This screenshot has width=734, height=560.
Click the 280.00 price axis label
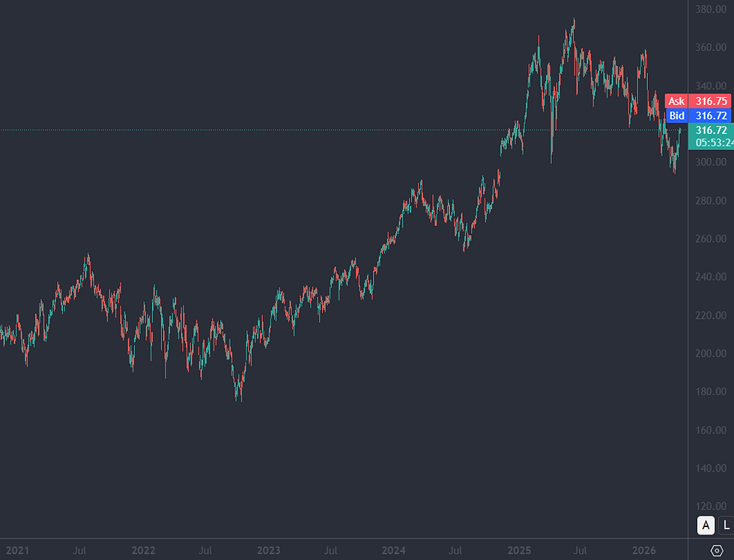tap(711, 200)
